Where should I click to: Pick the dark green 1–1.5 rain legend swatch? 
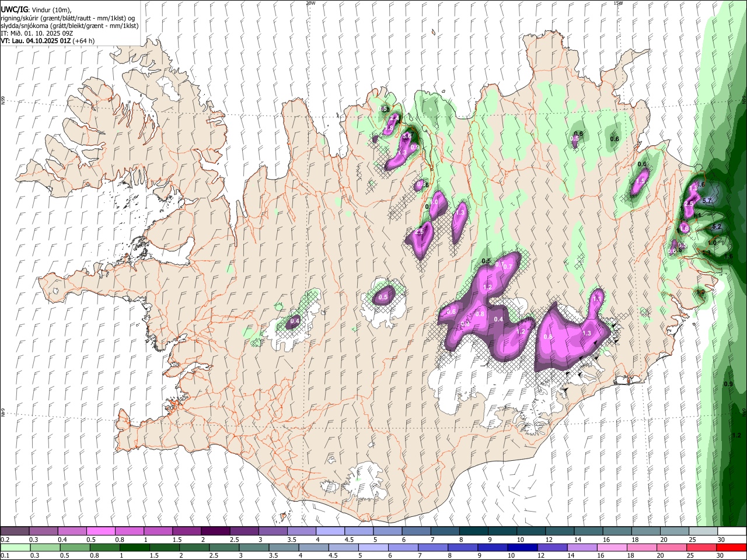134,548
